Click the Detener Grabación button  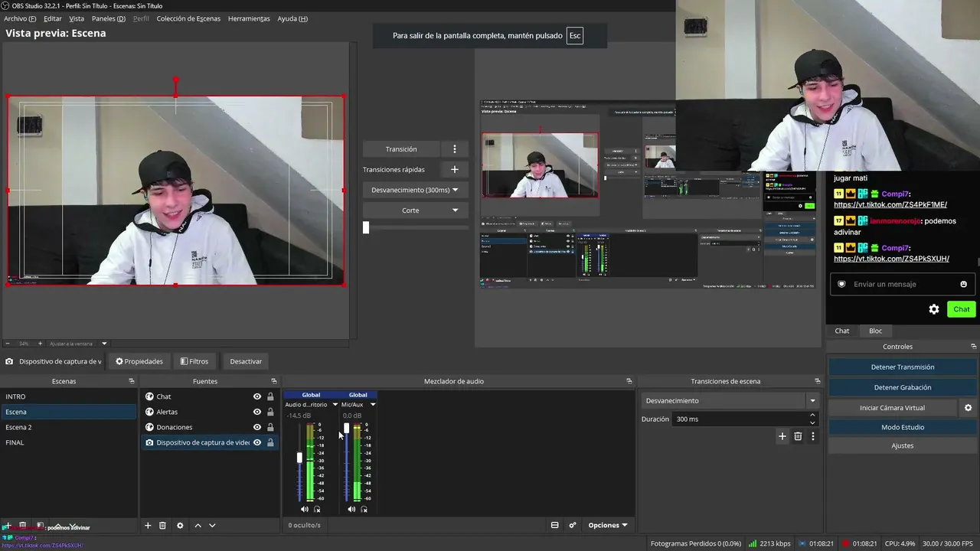click(902, 387)
